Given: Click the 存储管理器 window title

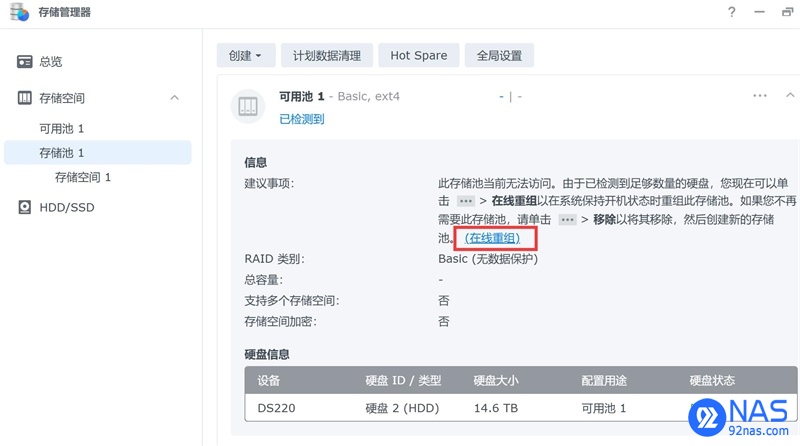Looking at the screenshot, I should (x=65, y=12).
